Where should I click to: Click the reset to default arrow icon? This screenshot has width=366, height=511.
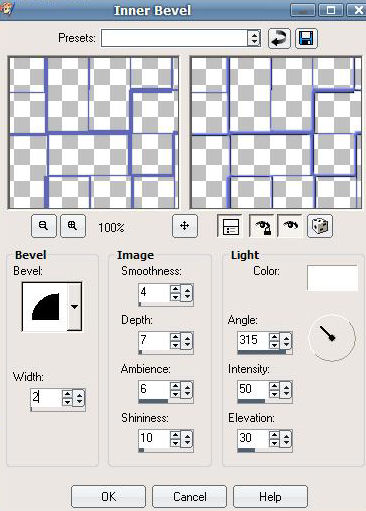tap(279, 38)
